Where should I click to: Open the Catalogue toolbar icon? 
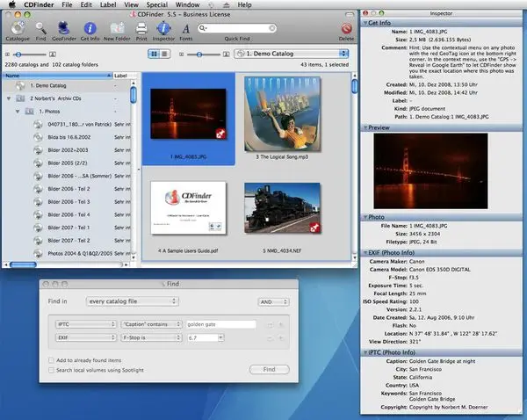pyautogui.click(x=18, y=28)
